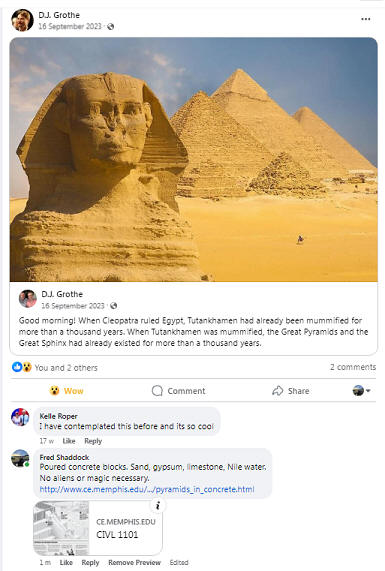Toggle the Wow reaction button
Image resolution: width=385 pixels, height=571 pixels.
66,391
